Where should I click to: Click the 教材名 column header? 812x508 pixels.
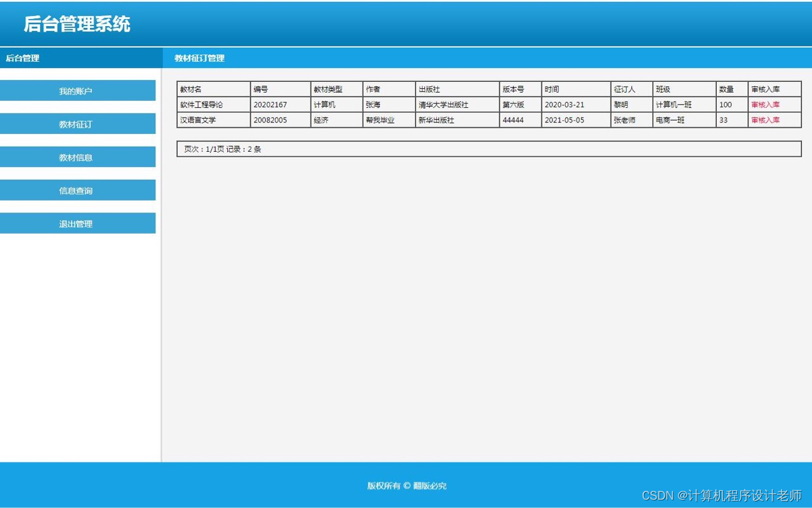point(214,90)
